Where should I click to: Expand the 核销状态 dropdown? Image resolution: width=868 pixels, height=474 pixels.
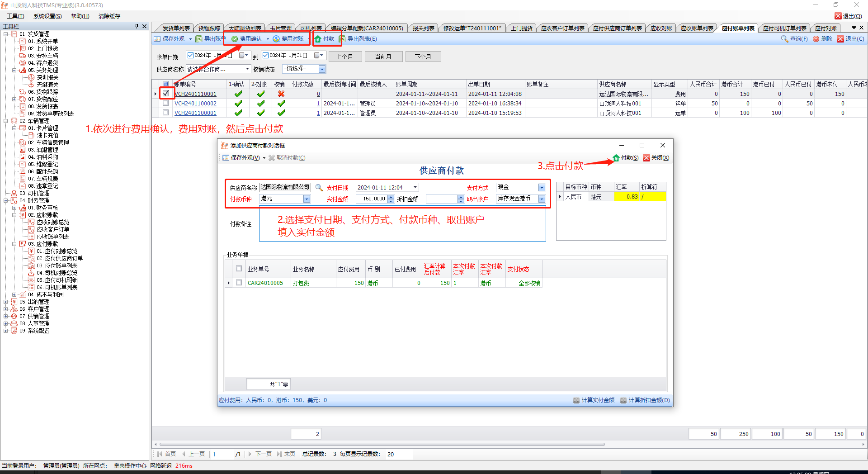coord(322,69)
